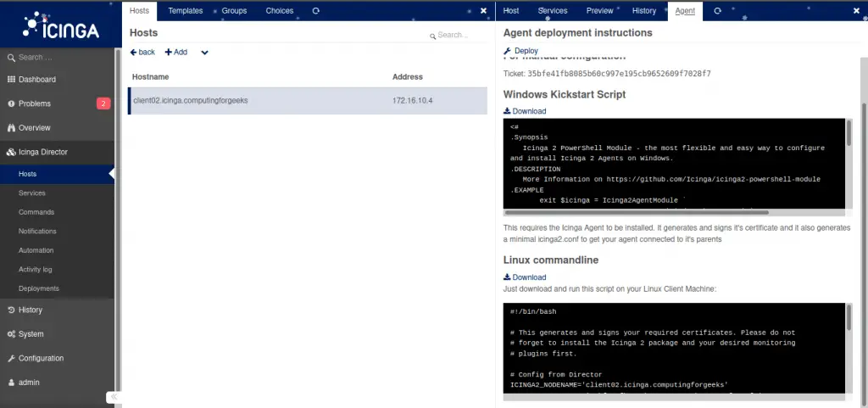Open History in sidebar
The image size is (868, 408).
[x=30, y=310]
